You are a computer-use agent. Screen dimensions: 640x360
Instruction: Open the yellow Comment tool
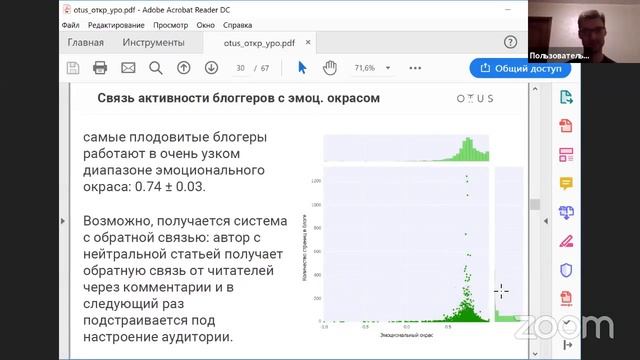(566, 184)
